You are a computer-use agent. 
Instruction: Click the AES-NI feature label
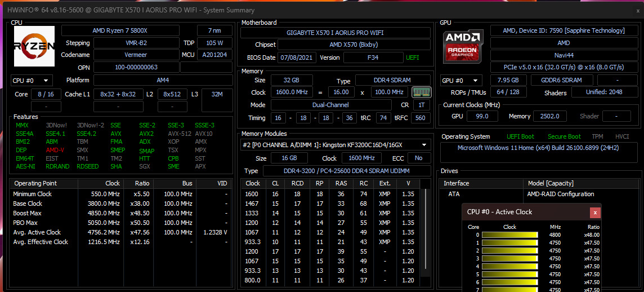click(25, 166)
